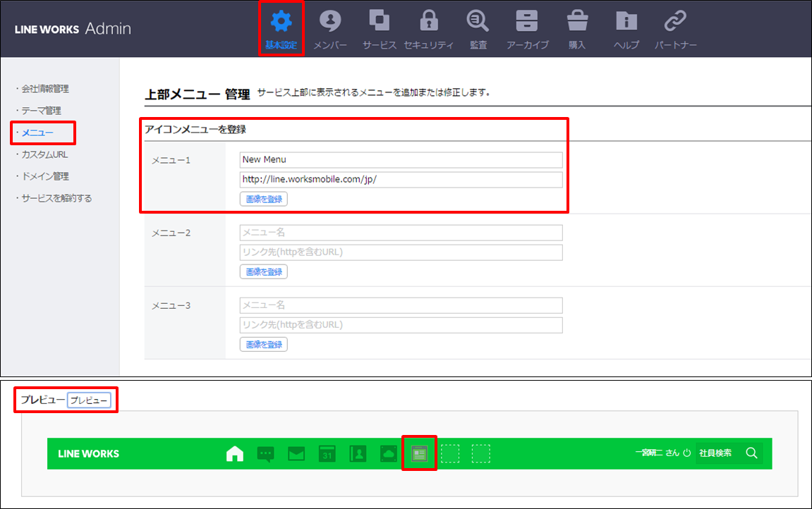Click the メニュー1 URL input field
The height and width of the screenshot is (509, 812).
tap(401, 180)
